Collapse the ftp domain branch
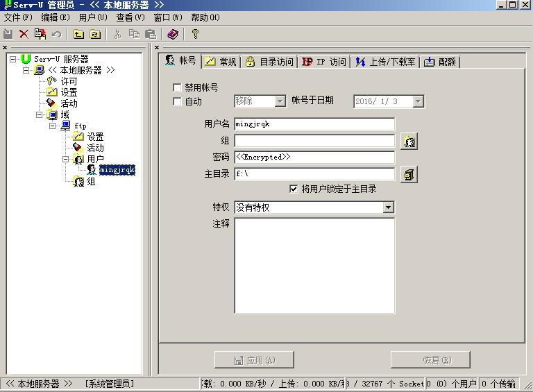 pos(52,126)
